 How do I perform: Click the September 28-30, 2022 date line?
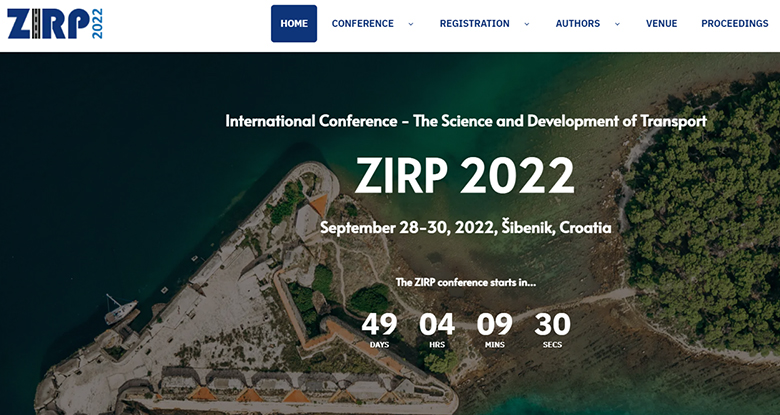click(x=466, y=228)
